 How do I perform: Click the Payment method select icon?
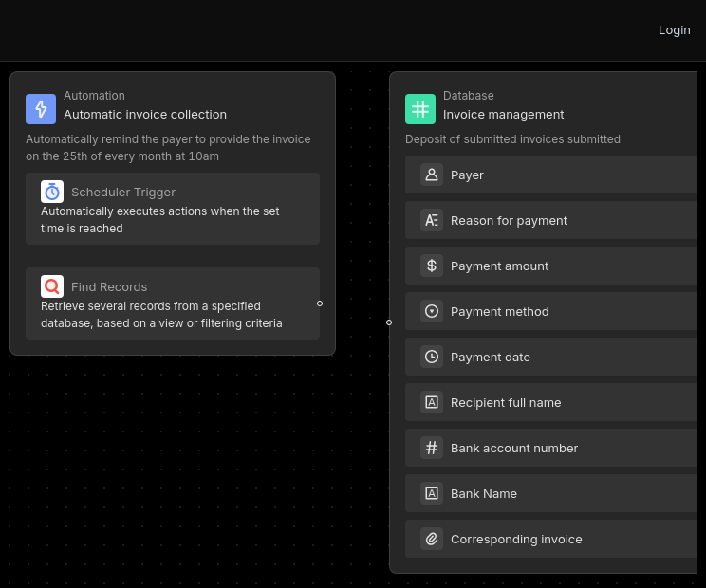point(432,311)
